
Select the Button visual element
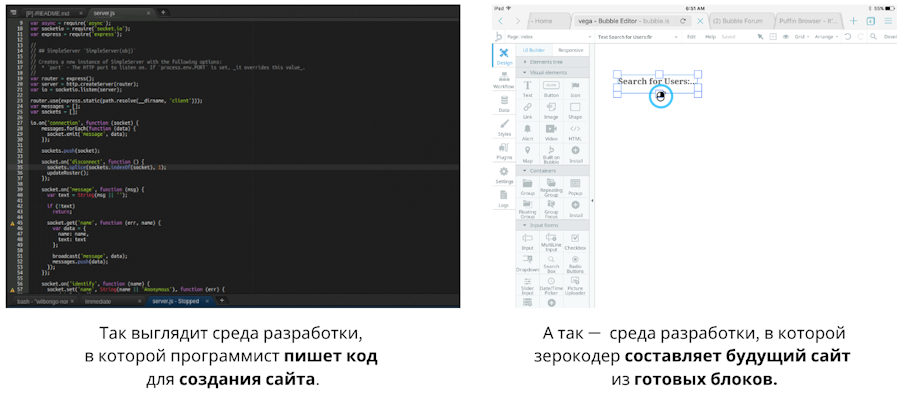(x=551, y=88)
